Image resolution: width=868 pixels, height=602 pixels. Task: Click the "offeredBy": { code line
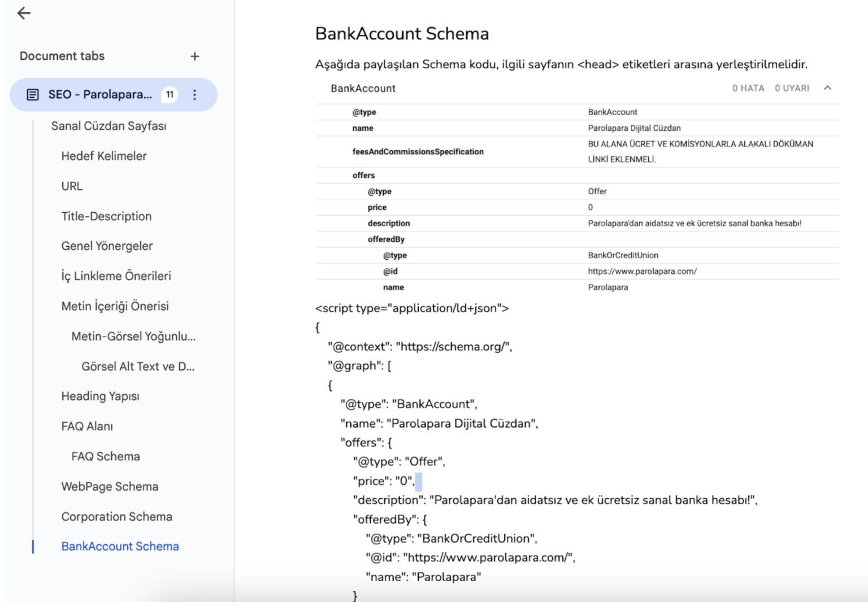click(390, 520)
